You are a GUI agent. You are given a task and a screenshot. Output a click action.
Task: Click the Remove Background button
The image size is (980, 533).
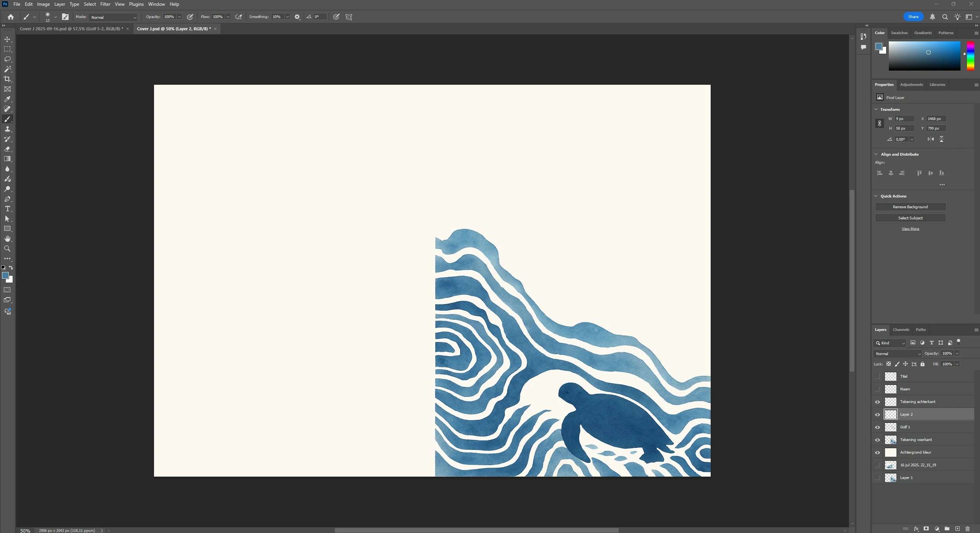(x=910, y=207)
